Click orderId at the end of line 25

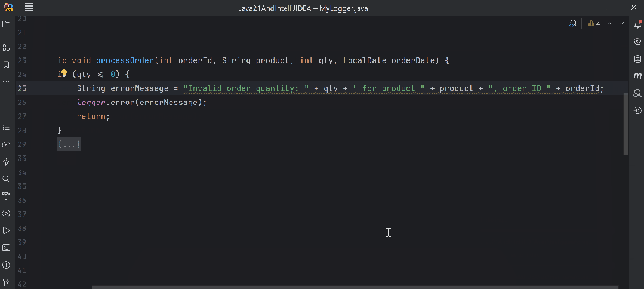click(583, 88)
